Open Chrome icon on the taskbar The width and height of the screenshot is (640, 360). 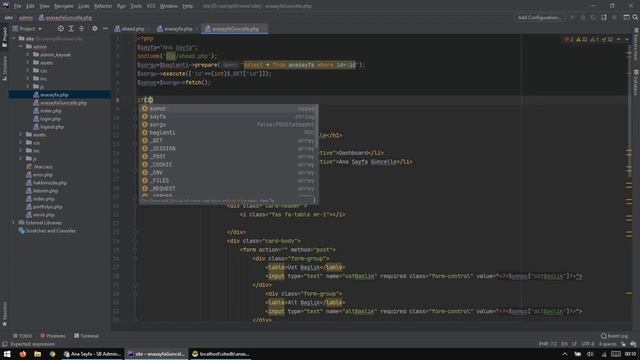click(x=52, y=354)
